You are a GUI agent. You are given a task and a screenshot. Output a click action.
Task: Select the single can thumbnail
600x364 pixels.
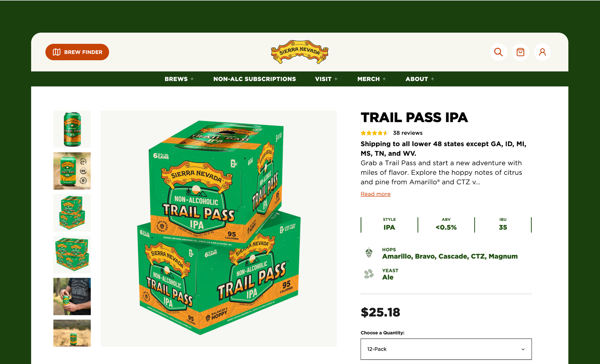click(72, 129)
